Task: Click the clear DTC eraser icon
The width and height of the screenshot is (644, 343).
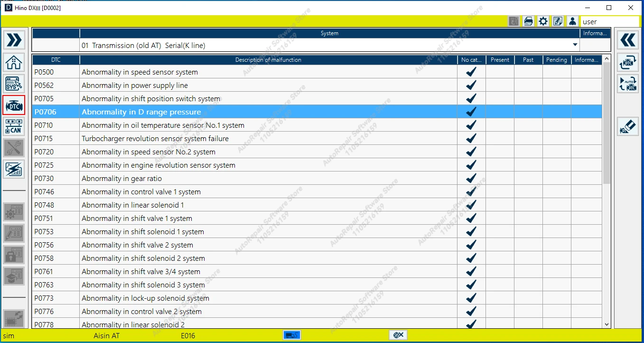Action: [x=627, y=126]
